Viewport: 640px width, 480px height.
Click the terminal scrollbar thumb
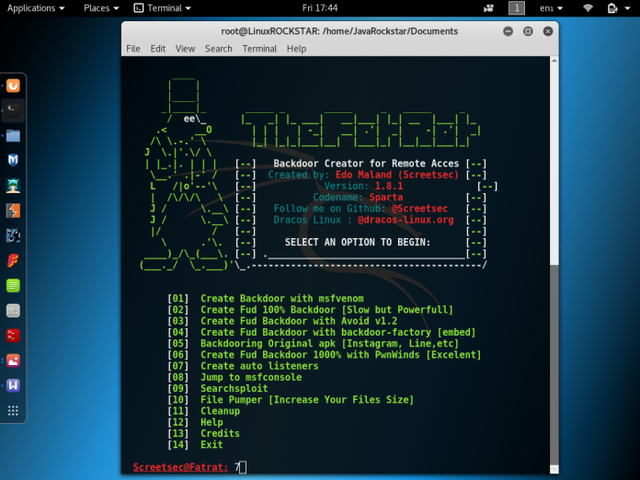[x=554, y=364]
